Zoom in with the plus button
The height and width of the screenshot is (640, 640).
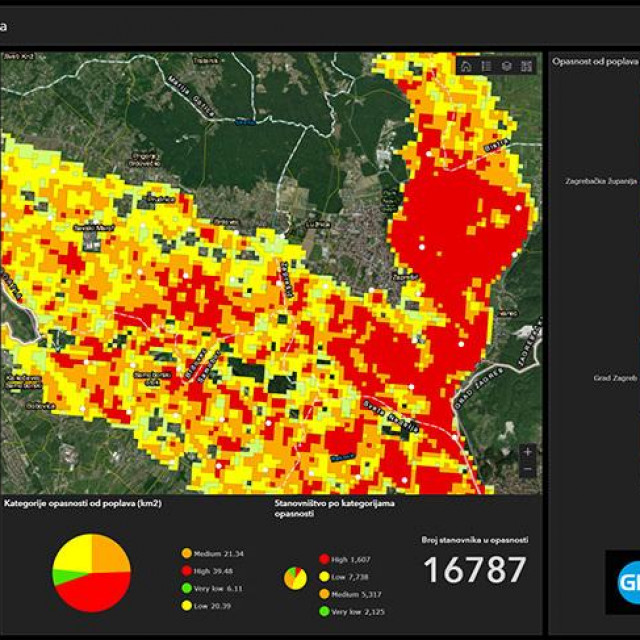527,452
